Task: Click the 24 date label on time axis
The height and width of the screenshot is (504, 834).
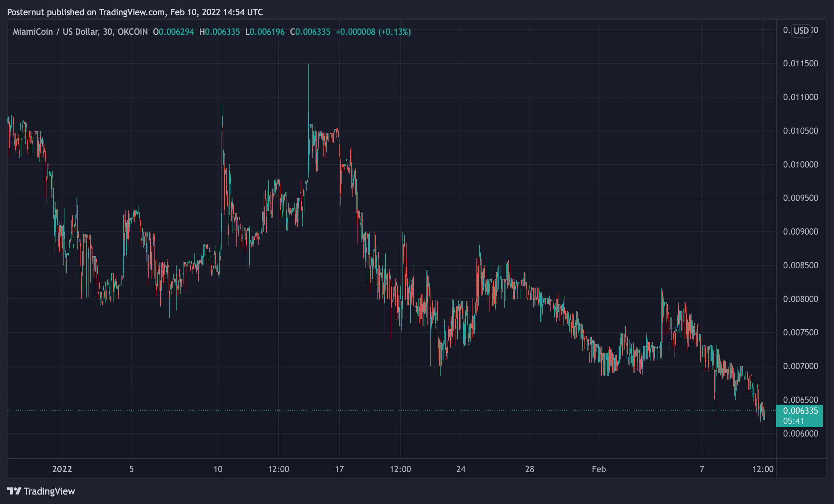Action: pyautogui.click(x=461, y=469)
